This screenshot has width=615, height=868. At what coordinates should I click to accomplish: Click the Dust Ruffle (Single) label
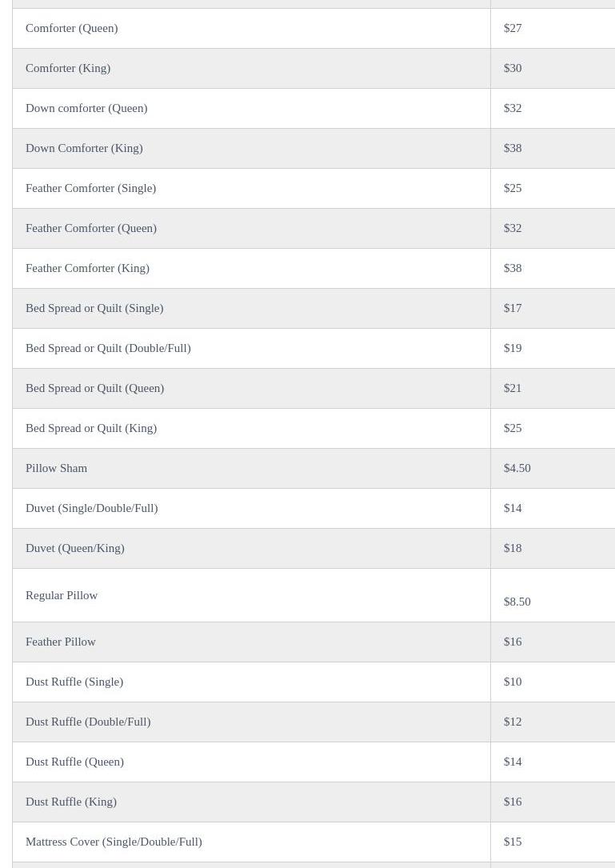click(74, 682)
